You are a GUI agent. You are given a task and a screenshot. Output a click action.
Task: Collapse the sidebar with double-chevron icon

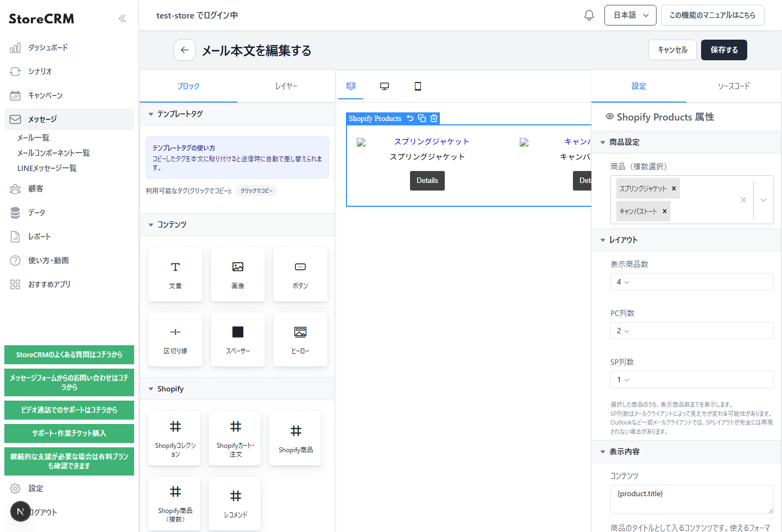pos(122,18)
